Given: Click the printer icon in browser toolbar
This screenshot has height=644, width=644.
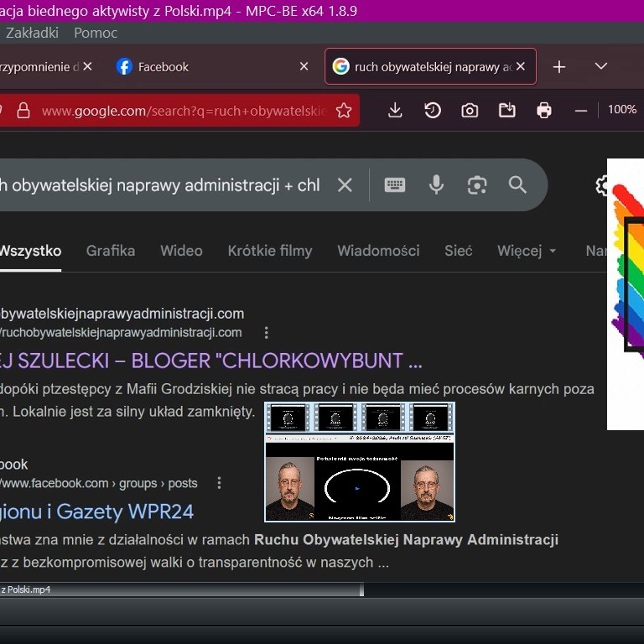Looking at the screenshot, I should click(544, 111).
